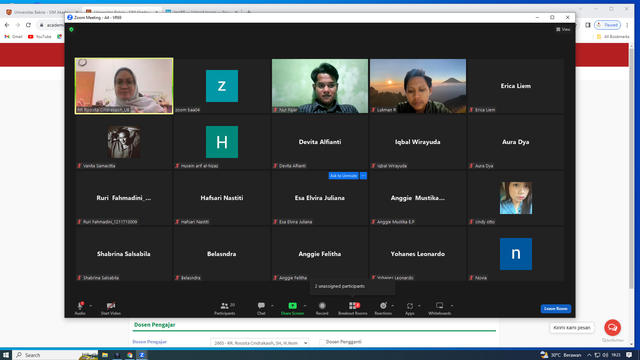Open the View layout menu in Zoom
Screen dimensions: 640x360
click(563, 29)
